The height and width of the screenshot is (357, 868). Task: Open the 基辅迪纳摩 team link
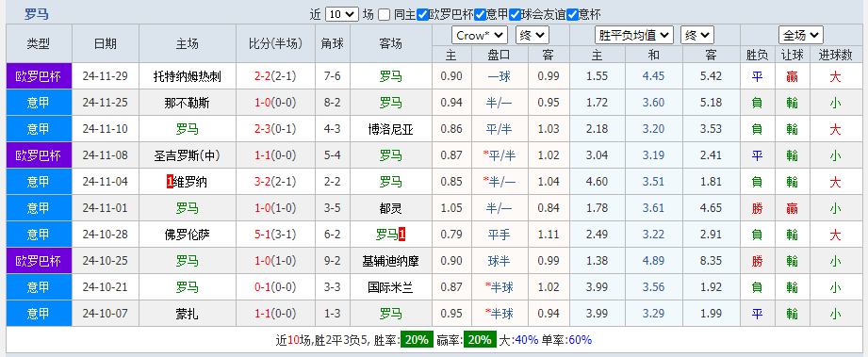click(x=391, y=261)
